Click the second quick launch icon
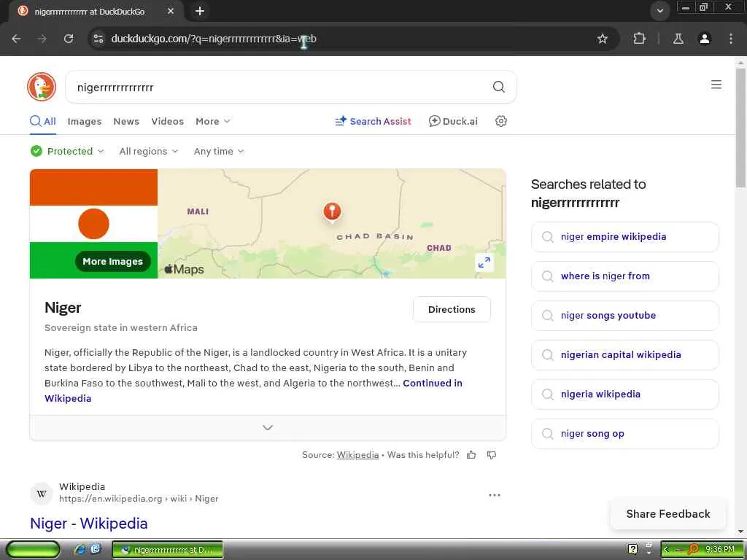Viewport: 747px width, 560px height. point(96,549)
